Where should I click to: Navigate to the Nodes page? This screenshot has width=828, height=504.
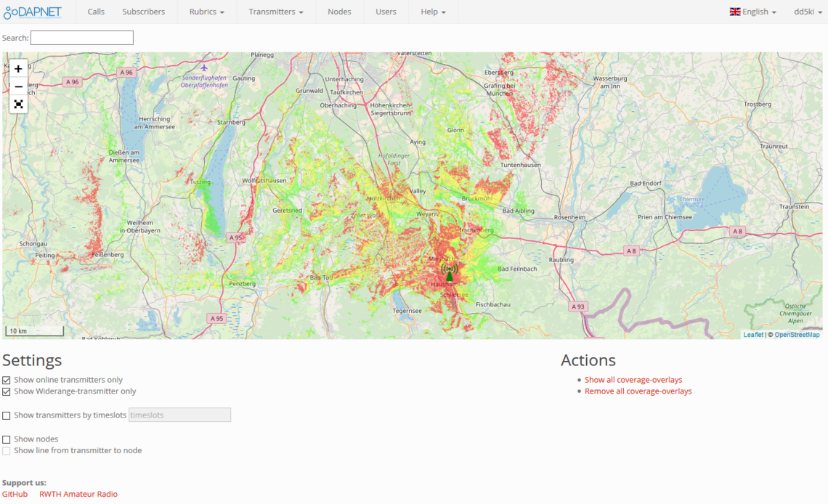339,12
